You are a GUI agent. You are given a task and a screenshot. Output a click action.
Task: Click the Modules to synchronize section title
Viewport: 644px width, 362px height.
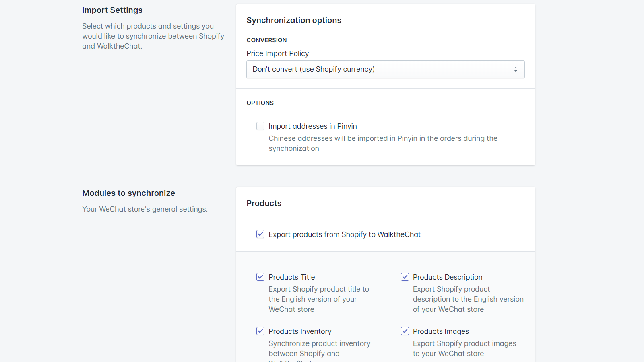(128, 193)
